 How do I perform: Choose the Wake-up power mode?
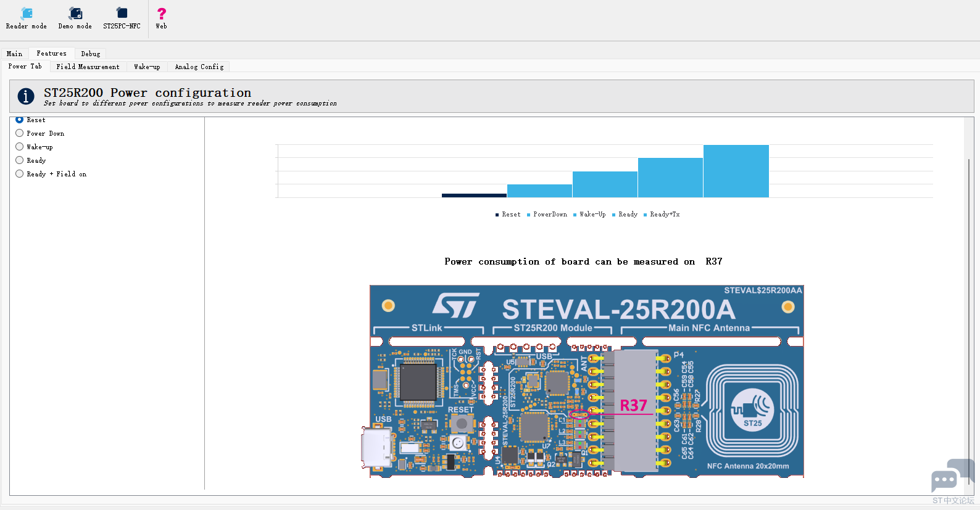[34, 147]
